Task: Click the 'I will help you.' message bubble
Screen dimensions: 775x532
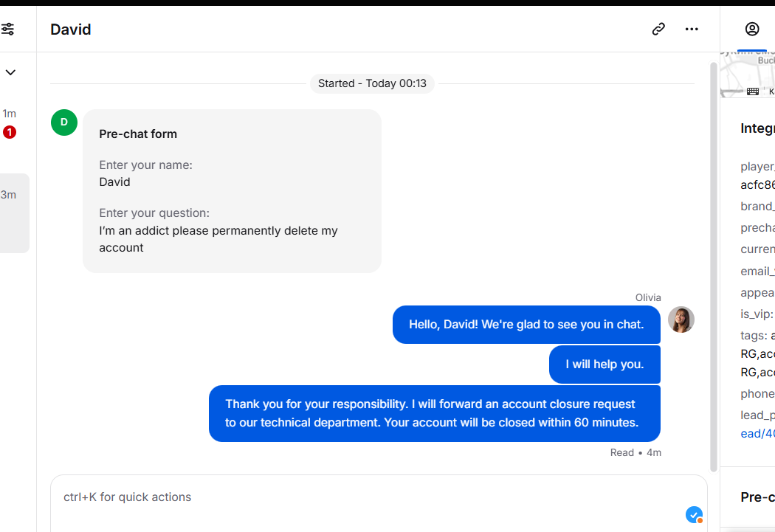Action: coord(604,364)
